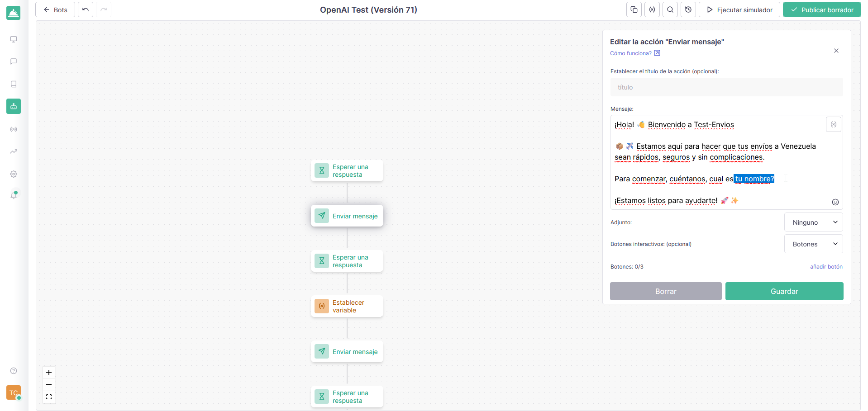
Task: Open the Bots sidebar icon
Action: 14,106
